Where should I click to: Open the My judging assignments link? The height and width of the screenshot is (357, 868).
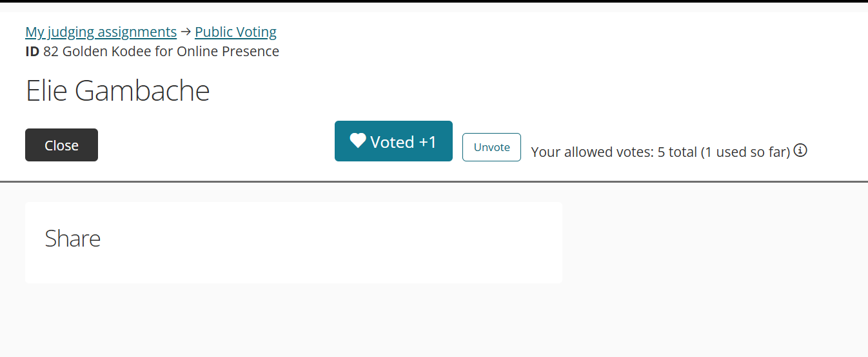[101, 32]
